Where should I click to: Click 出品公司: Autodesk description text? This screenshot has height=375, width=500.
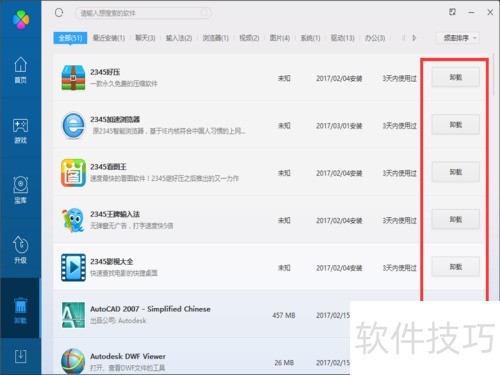point(118,321)
